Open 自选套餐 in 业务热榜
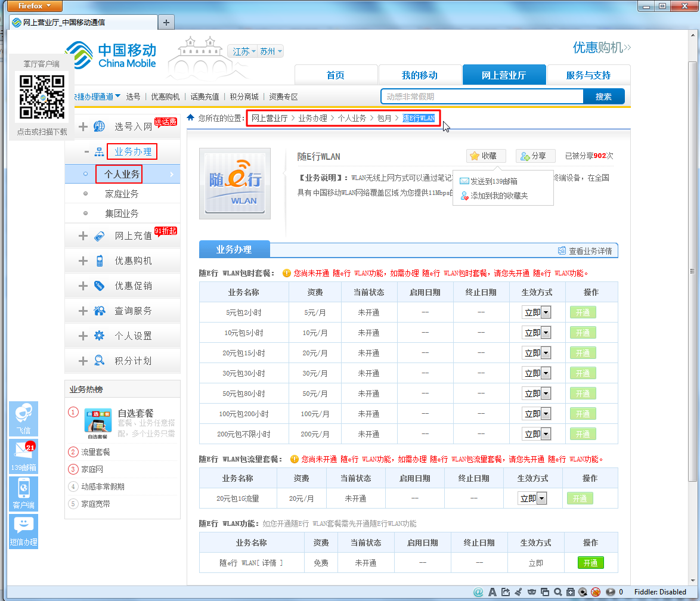The width and height of the screenshot is (700, 601). pos(136,413)
